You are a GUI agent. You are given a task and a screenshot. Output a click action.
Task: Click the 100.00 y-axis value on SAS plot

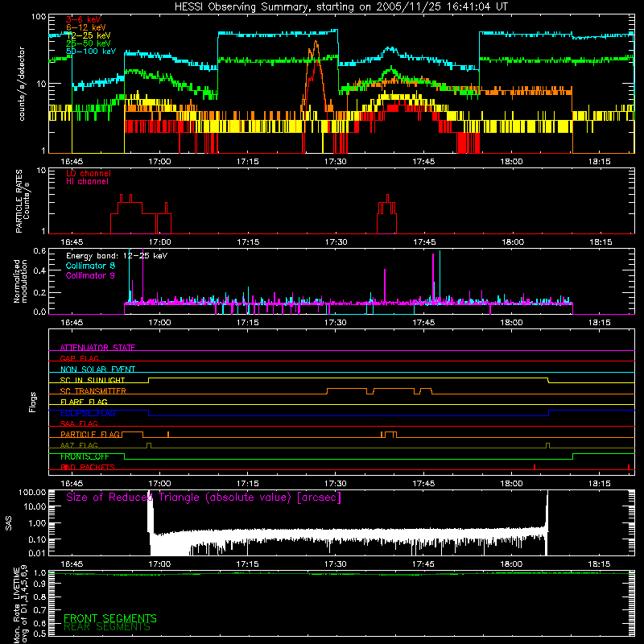tap(32, 493)
